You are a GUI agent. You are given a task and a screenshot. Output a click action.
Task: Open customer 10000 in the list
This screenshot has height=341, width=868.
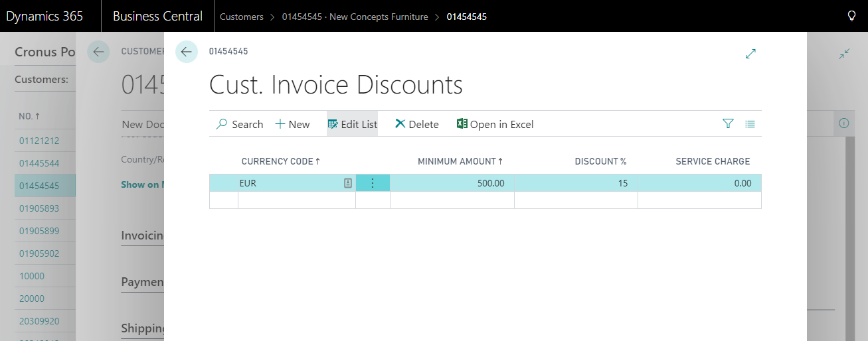point(32,276)
